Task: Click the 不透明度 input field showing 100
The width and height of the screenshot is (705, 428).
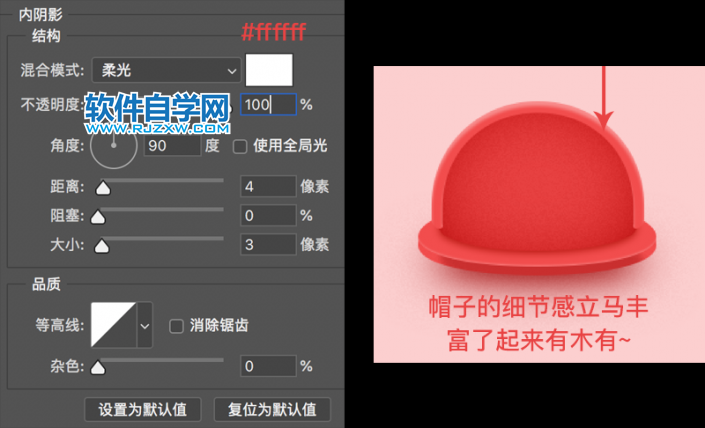Action: (x=268, y=105)
